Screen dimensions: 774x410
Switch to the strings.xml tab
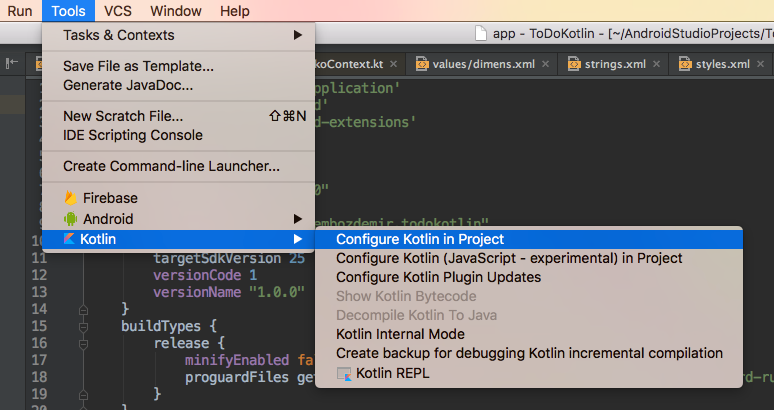[x=615, y=64]
